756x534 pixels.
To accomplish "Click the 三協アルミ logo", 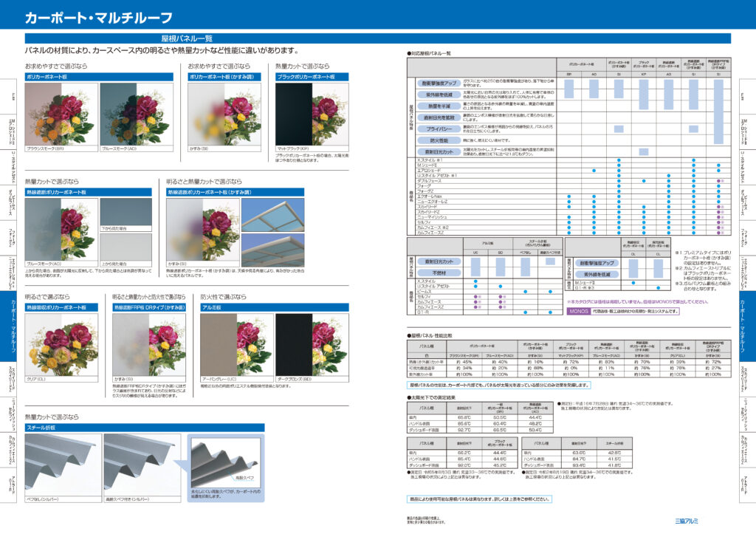I will 687,521.
